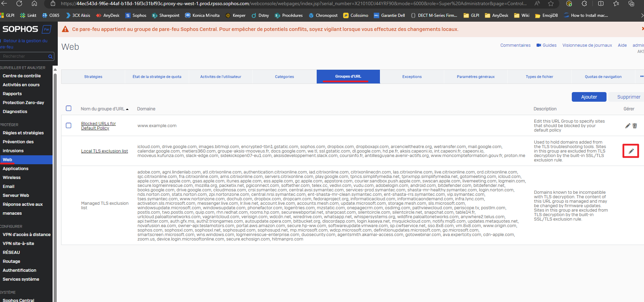Activate the Read aloud icon in address bar
The image size is (644, 302).
537,3
